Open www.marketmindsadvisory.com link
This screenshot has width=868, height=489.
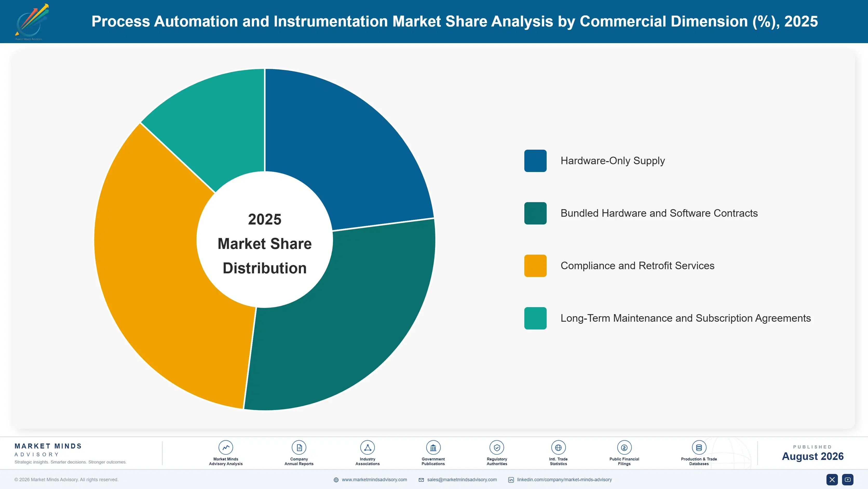point(374,480)
